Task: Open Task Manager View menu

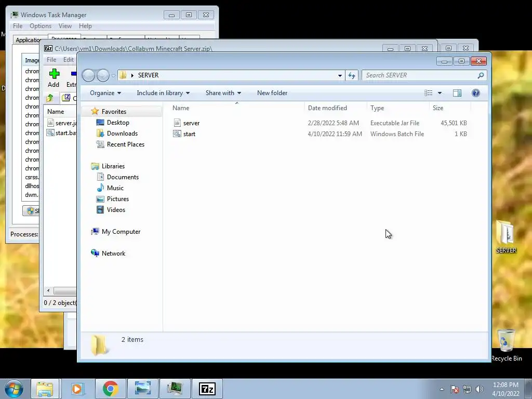Action: (65, 26)
